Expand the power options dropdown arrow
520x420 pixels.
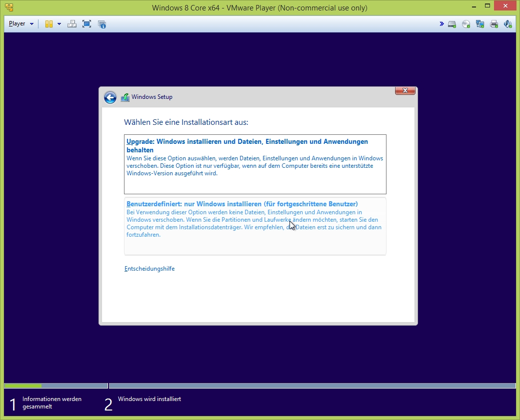pos(59,24)
